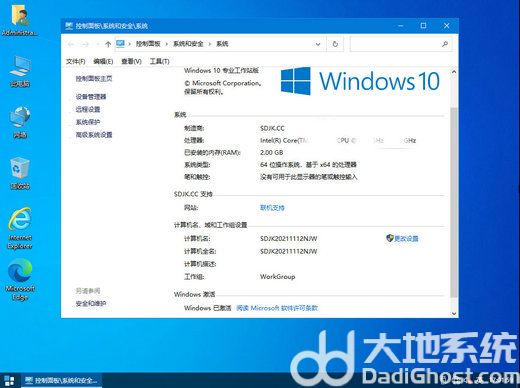Maximize the System window
The height and width of the screenshot is (388, 520).
click(x=423, y=26)
